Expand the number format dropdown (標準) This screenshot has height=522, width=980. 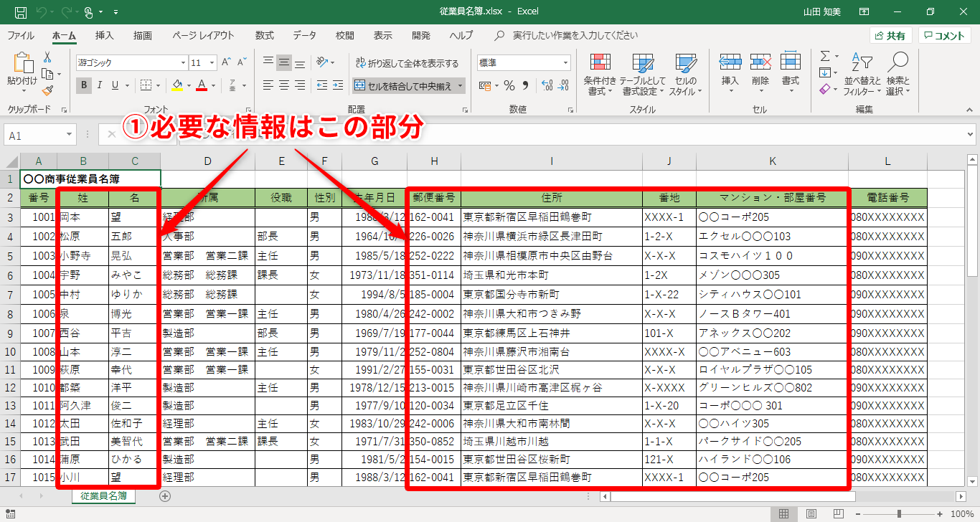click(565, 63)
